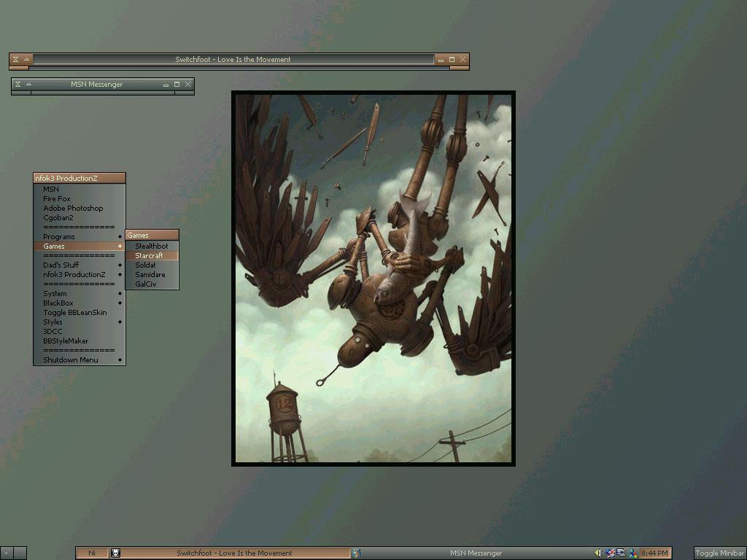Click the Games submenu title header

tap(152, 236)
